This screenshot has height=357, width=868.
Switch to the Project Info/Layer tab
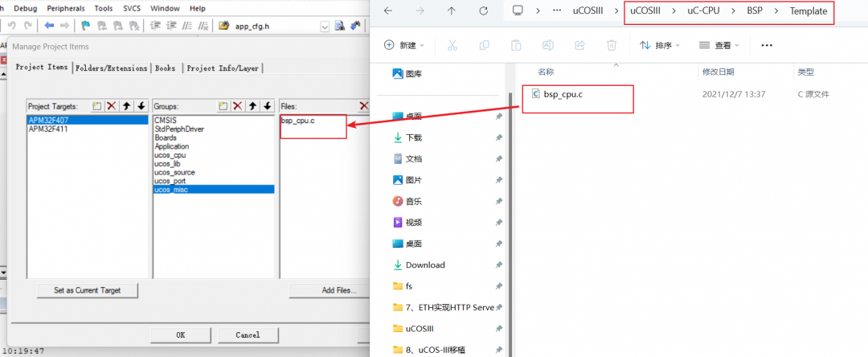click(x=223, y=68)
